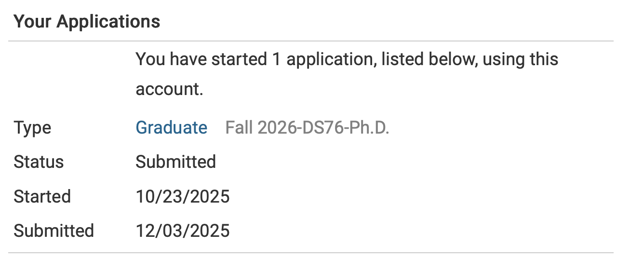644x273 pixels.
Task: Click the bottom divider below Submitted row
Action: click(x=311, y=252)
